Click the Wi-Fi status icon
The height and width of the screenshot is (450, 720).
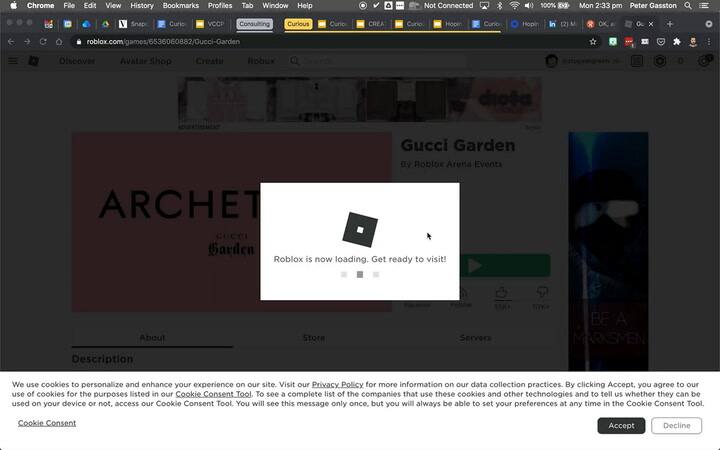(514, 6)
